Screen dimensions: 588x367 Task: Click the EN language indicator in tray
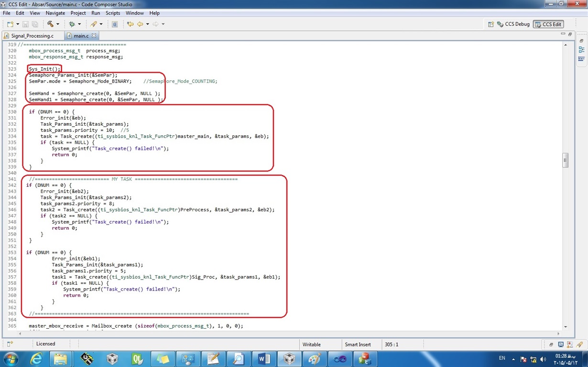[x=502, y=358]
